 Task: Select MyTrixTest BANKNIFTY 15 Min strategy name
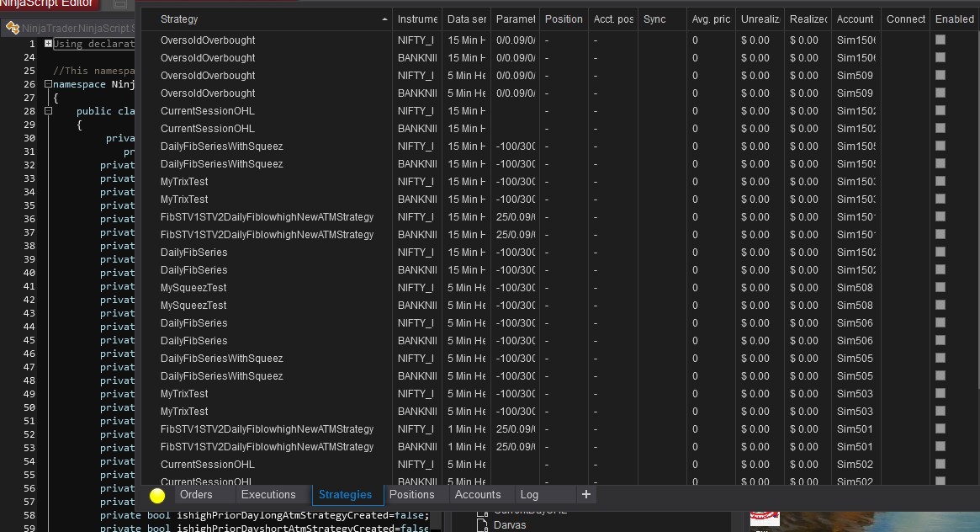(x=184, y=199)
